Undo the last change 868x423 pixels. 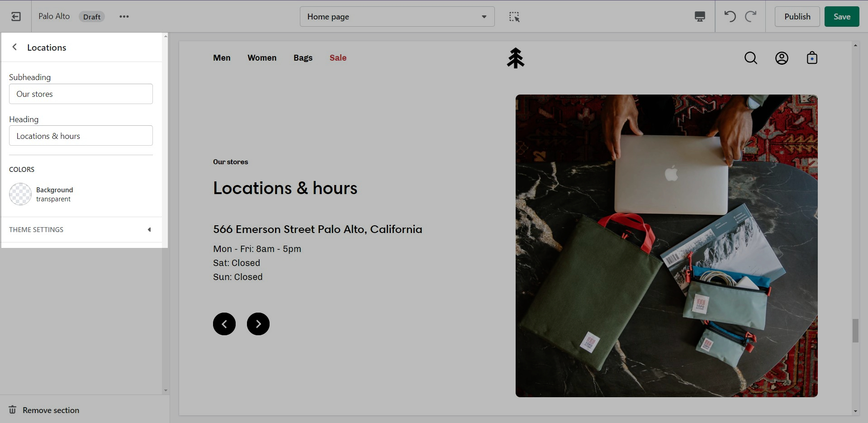point(730,17)
